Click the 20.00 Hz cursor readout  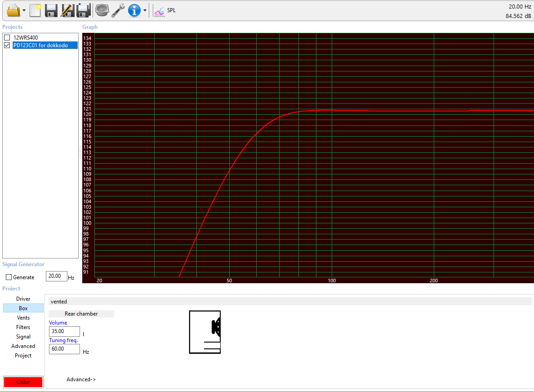tap(520, 6)
